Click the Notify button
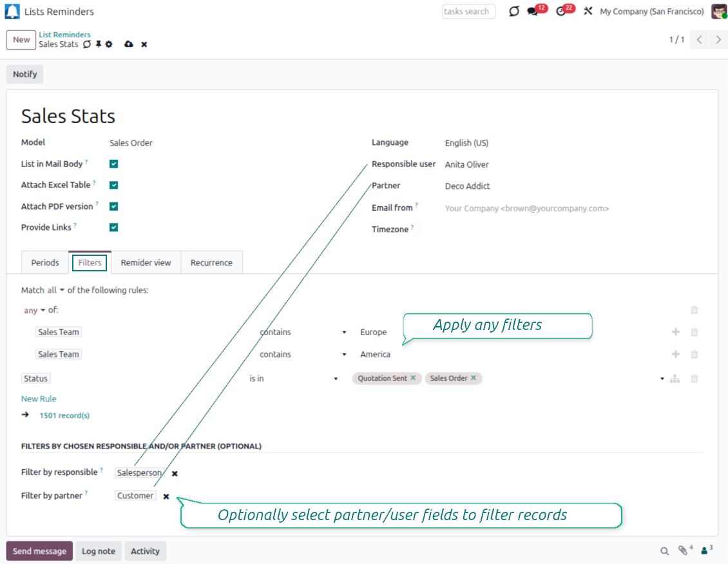 pos(25,74)
